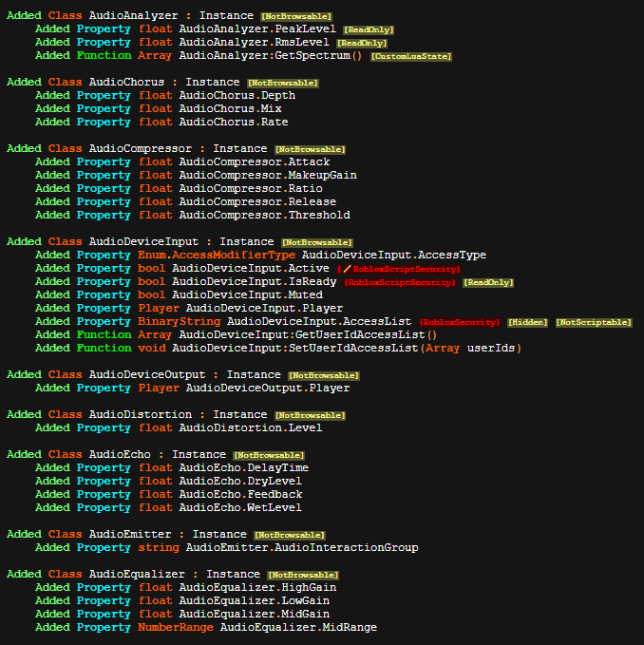Select "AudioCompressor.Attack" text
The width and height of the screenshot is (644, 645).
[255, 161]
